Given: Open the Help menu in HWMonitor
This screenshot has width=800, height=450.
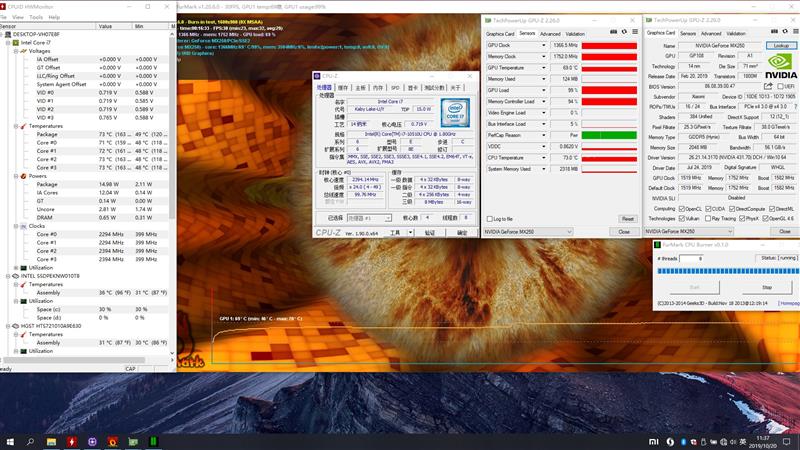Looking at the screenshot, I should [x=54, y=17].
